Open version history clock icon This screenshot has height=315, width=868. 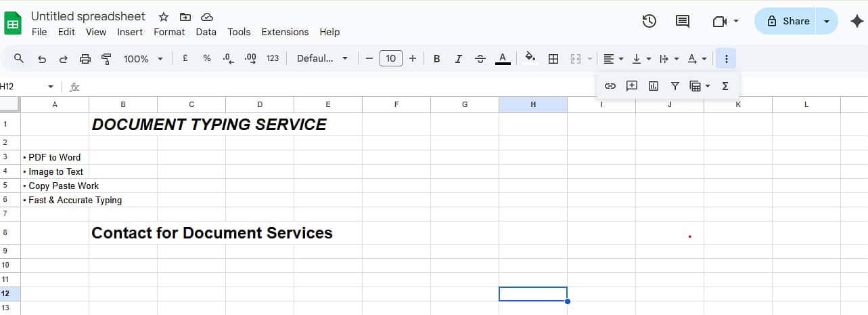[x=649, y=21]
